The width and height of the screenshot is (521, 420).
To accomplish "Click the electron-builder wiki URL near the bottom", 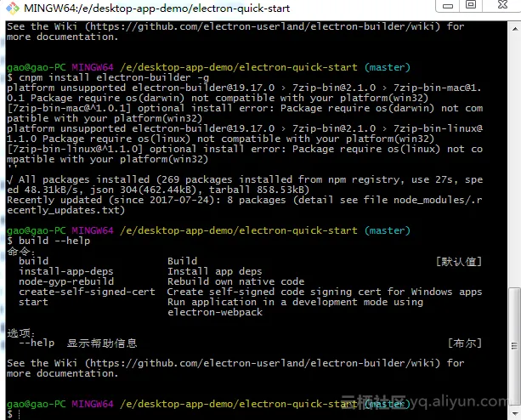I will coord(262,363).
